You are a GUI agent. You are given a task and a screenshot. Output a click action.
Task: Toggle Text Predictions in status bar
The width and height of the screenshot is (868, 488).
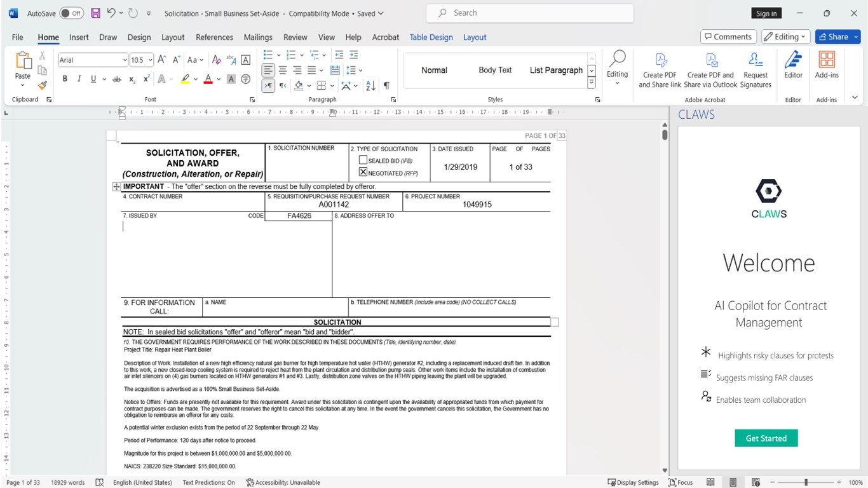tap(208, 482)
